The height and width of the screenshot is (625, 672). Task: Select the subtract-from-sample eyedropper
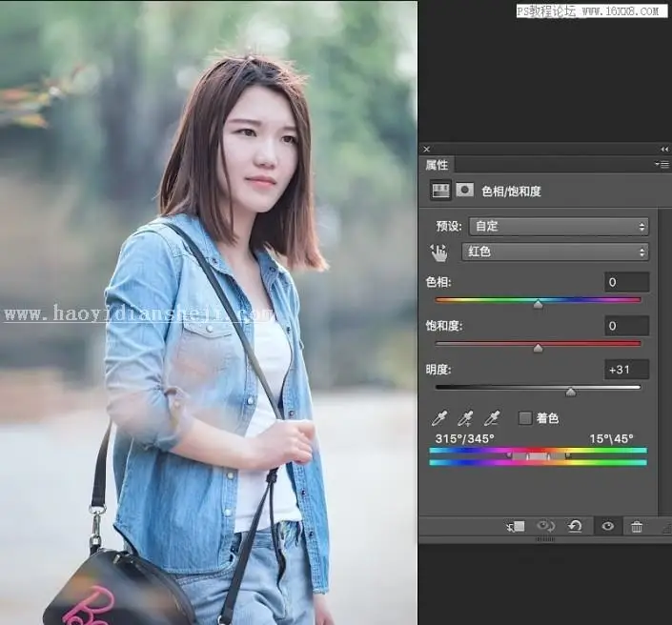tap(492, 418)
